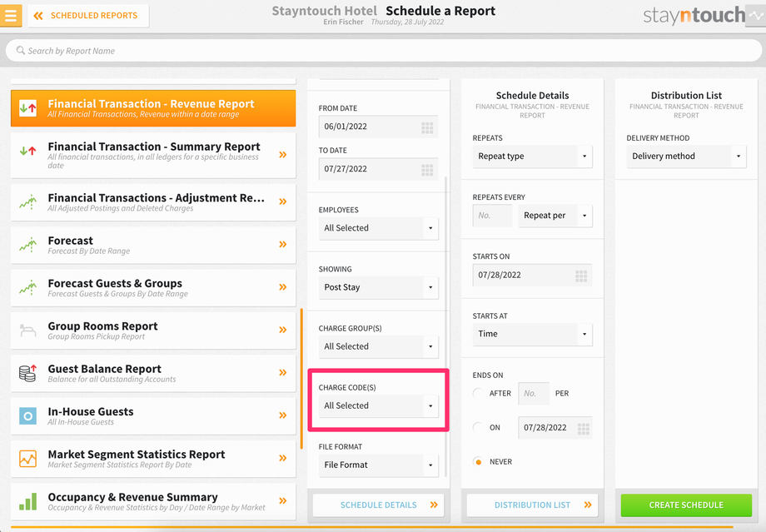
Task: Open the Repeat type dropdown
Action: [x=533, y=157]
